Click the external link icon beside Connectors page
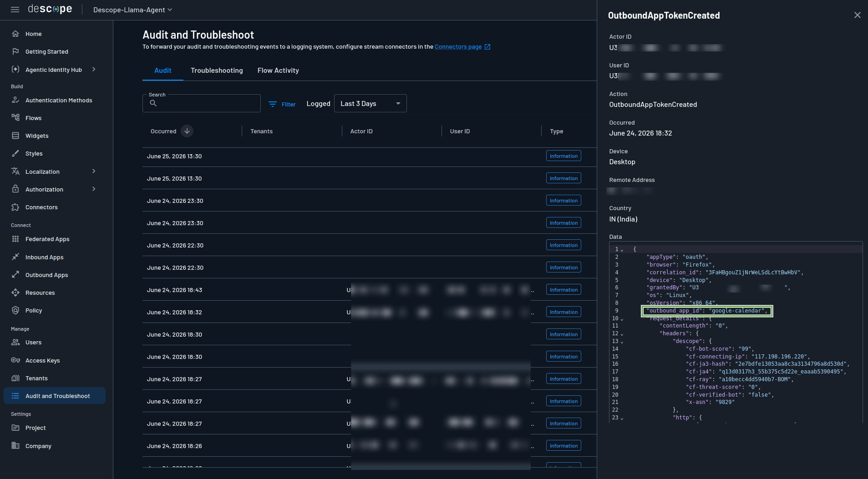The width and height of the screenshot is (868, 479). pyautogui.click(x=487, y=47)
